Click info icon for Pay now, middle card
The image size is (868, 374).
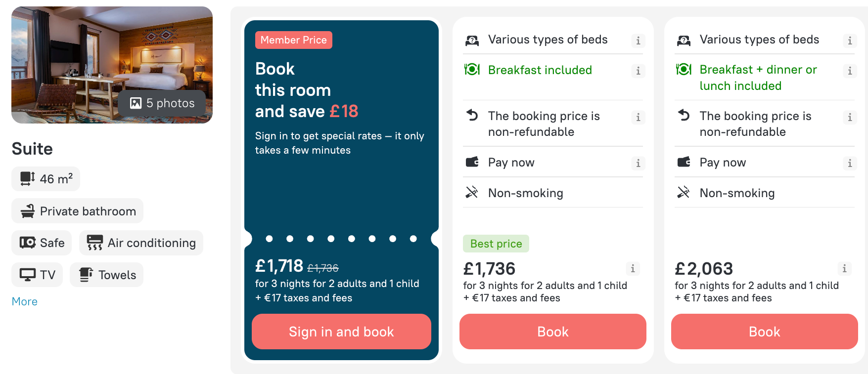638,163
